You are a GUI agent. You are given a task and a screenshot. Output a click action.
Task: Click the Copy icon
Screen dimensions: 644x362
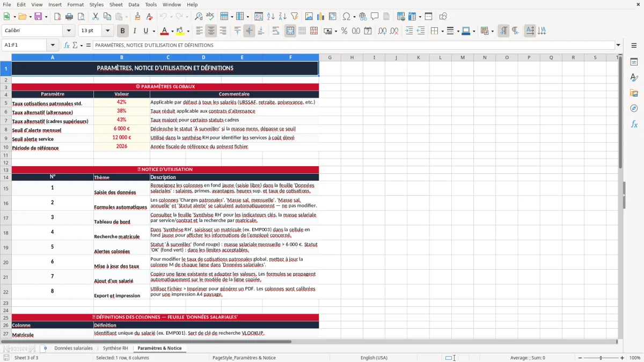coord(107,17)
